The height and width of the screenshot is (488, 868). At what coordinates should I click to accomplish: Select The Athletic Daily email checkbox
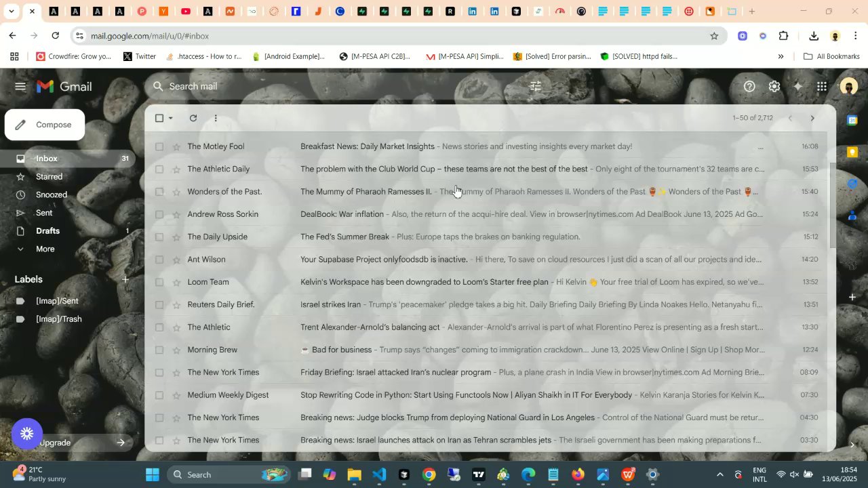tap(159, 169)
